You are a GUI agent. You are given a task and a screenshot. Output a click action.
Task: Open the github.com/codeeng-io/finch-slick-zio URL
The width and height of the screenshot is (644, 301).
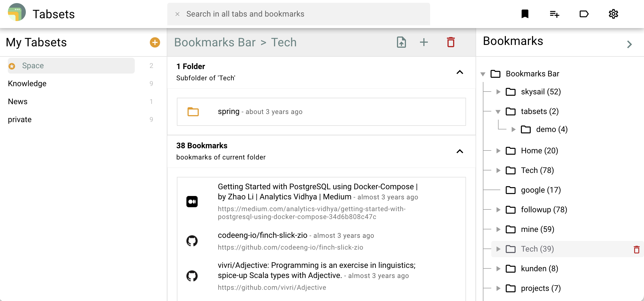click(291, 247)
